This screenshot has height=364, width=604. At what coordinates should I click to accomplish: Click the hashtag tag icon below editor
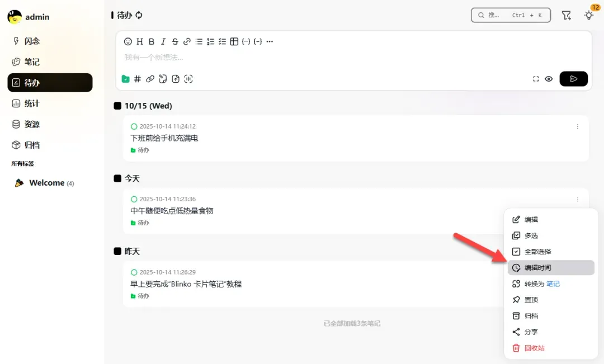tap(138, 79)
